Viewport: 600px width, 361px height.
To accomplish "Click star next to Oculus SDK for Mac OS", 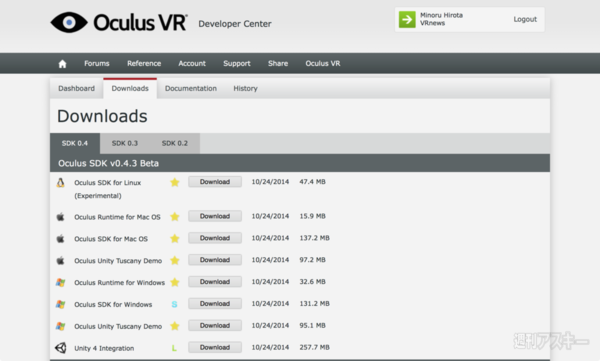I will (x=175, y=238).
